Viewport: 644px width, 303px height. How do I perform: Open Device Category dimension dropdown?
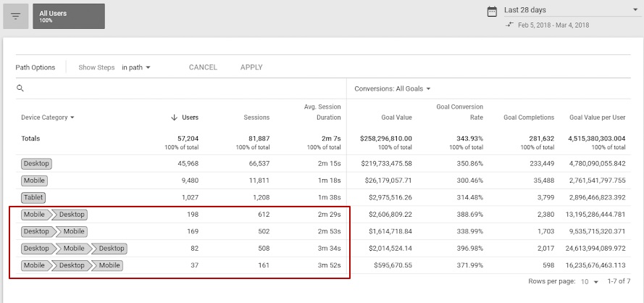pyautogui.click(x=48, y=117)
